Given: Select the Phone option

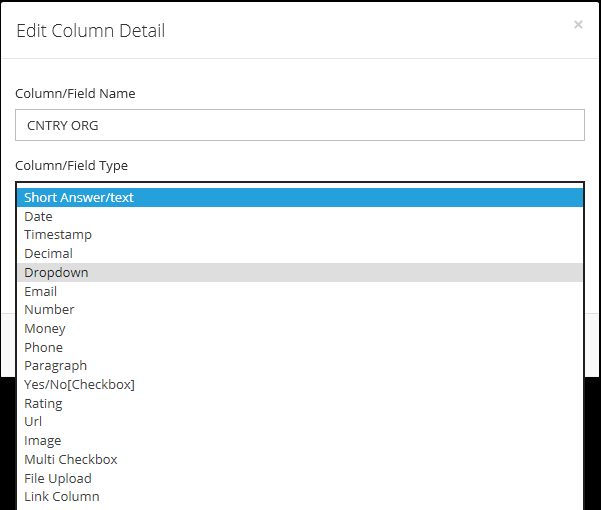Looking at the screenshot, I should pyautogui.click(x=300, y=347).
